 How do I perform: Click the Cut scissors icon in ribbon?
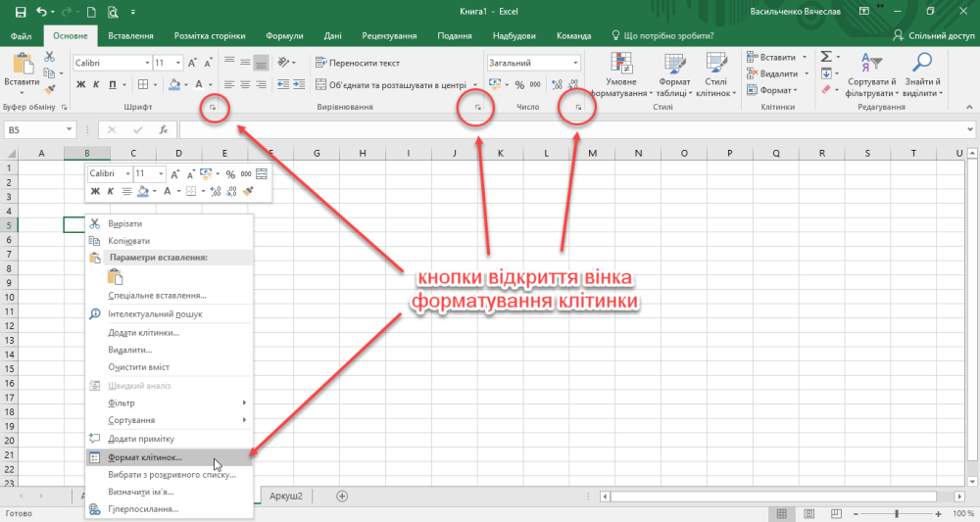click(49, 57)
